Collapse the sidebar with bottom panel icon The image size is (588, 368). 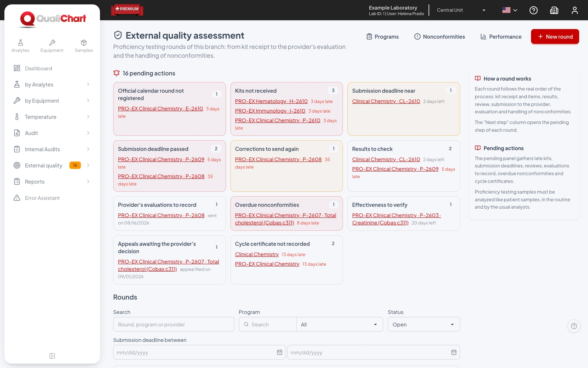coord(52,356)
